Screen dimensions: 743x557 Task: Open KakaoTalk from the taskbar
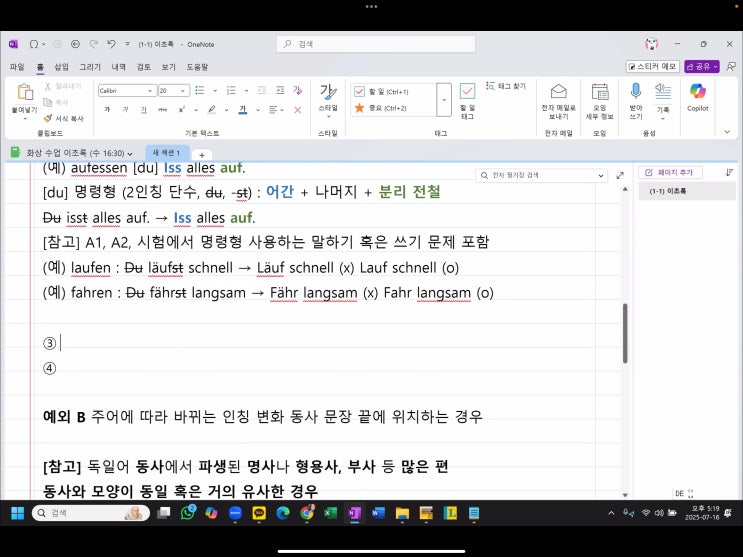tap(259, 512)
